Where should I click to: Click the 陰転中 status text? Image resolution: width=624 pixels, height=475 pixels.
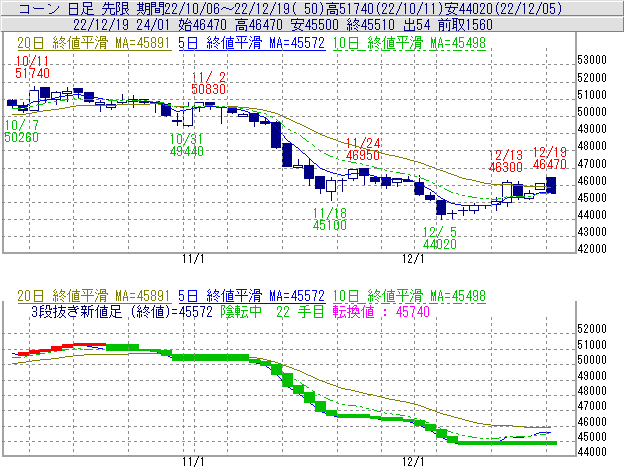tap(241, 311)
